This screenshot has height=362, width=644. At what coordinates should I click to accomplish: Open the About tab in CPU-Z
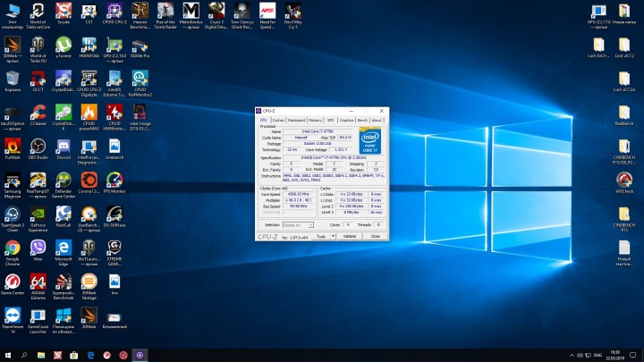click(x=377, y=121)
